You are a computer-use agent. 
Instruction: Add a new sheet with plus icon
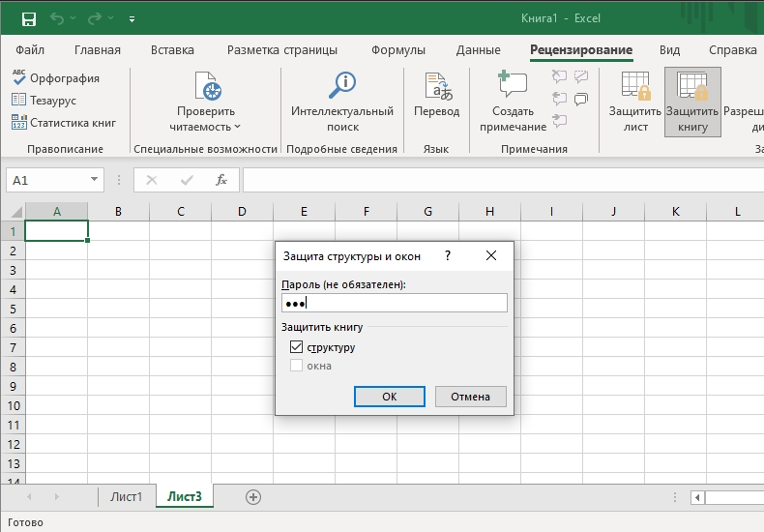[252, 497]
